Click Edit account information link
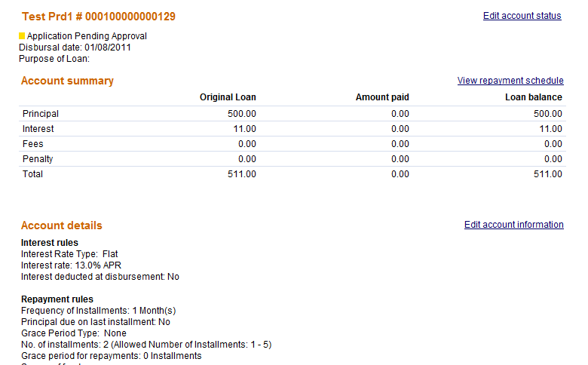588x365 pixels. coord(513,225)
